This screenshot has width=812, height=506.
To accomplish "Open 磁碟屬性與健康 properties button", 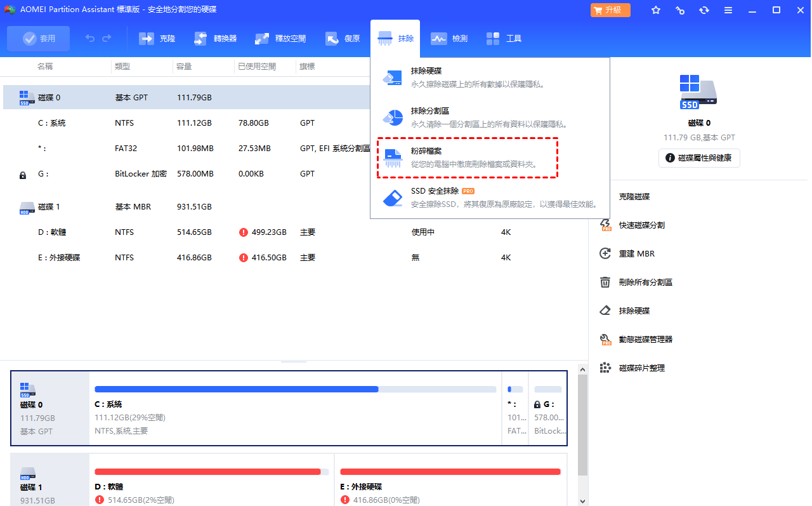I will [699, 157].
